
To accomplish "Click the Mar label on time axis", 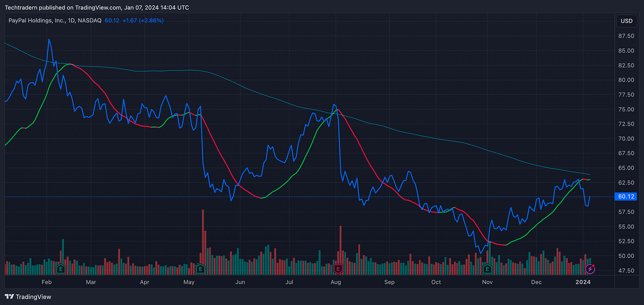I will point(91,282).
